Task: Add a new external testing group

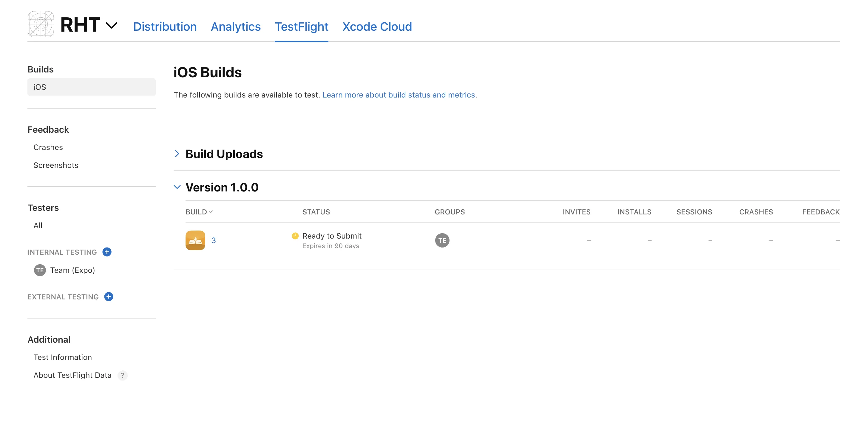Action: click(x=109, y=296)
